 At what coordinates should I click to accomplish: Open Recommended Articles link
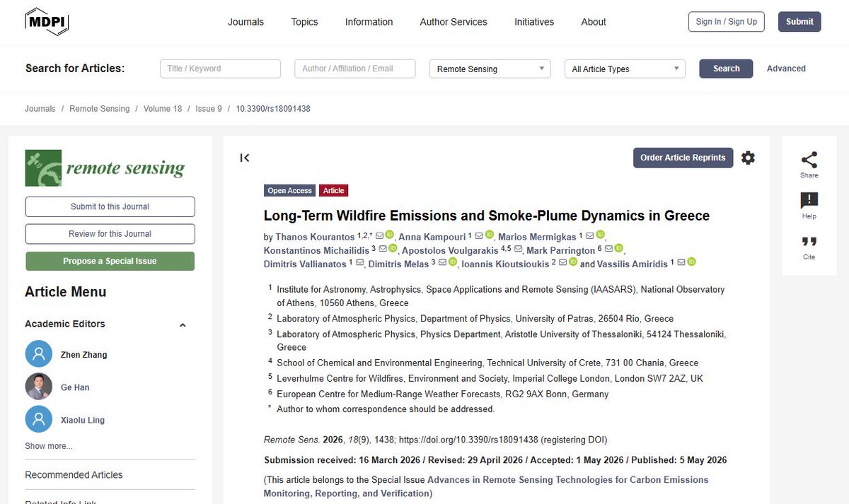[x=74, y=475]
